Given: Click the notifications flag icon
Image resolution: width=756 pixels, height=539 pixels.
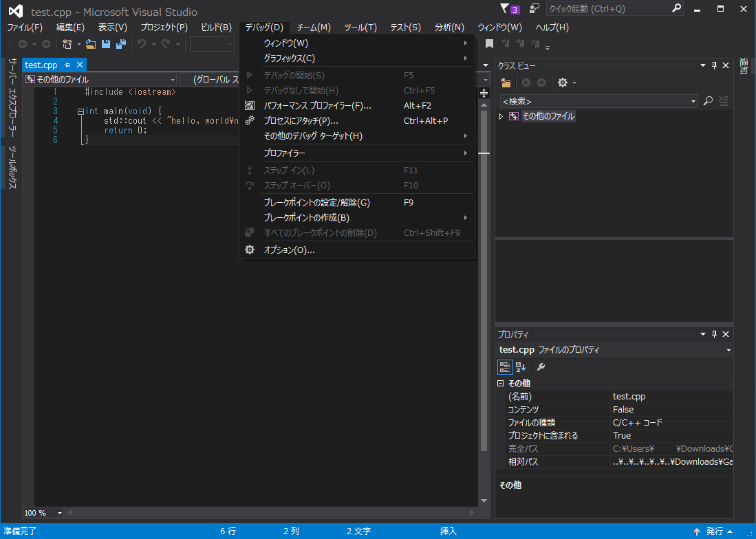Looking at the screenshot, I should click(x=506, y=9).
